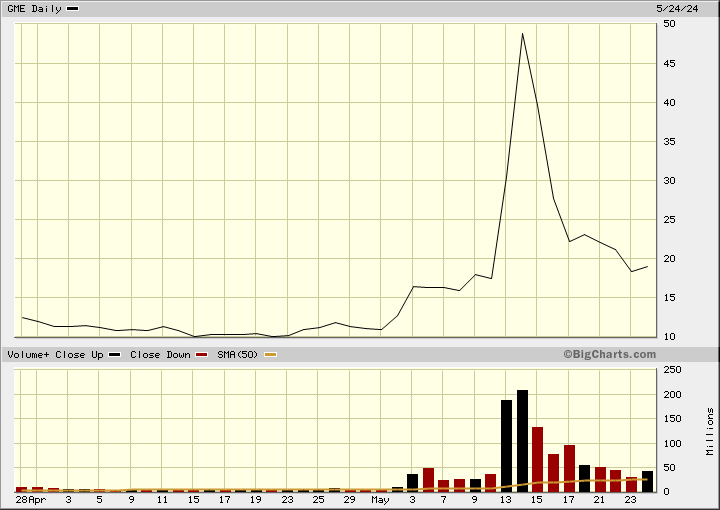The width and height of the screenshot is (720, 510).
Task: Click the black GME Daily line swatch
Action: tap(73, 9)
